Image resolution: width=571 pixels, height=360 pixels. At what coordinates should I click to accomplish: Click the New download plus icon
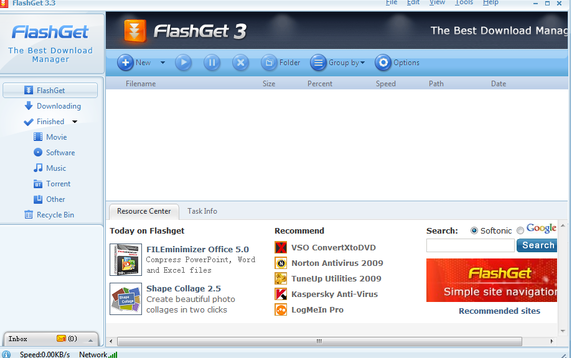(x=125, y=63)
